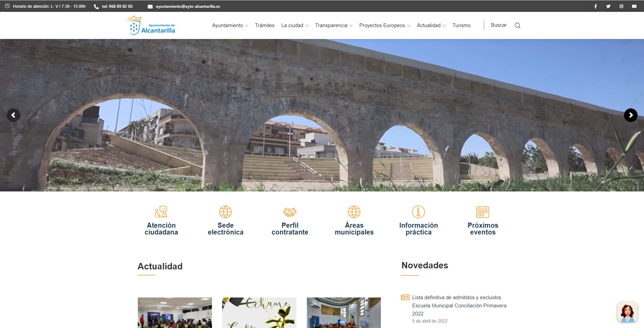
Task: Open the Información práctica icon
Action: pos(418,212)
